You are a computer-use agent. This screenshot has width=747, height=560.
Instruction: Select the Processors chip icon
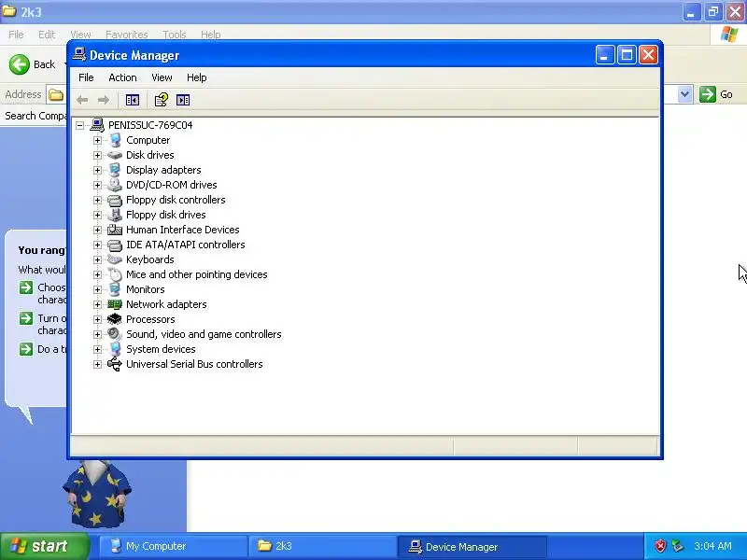point(115,319)
